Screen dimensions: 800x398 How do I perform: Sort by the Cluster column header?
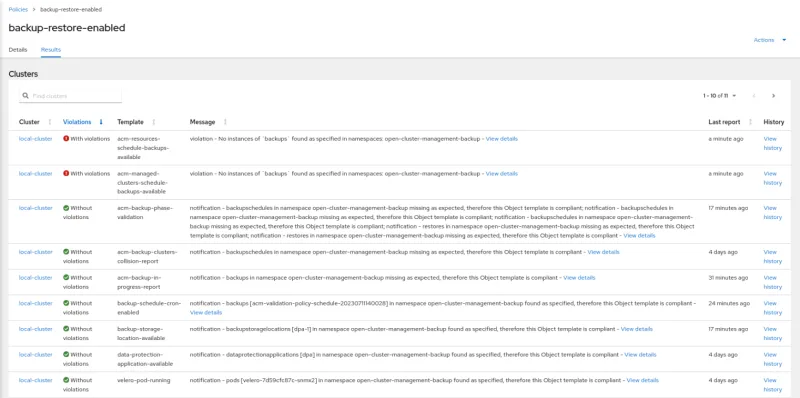click(x=29, y=122)
